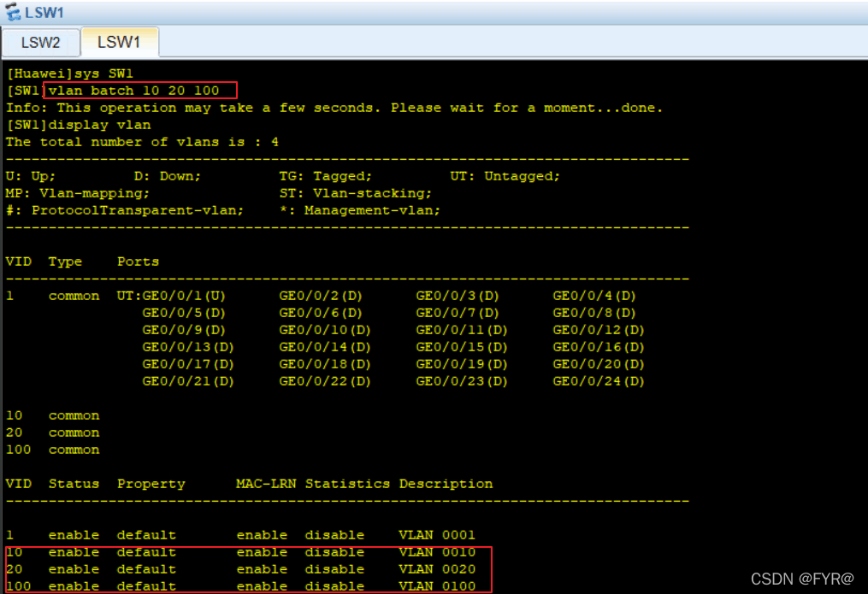Click the 'MAC-LRN' column header

[x=266, y=484]
